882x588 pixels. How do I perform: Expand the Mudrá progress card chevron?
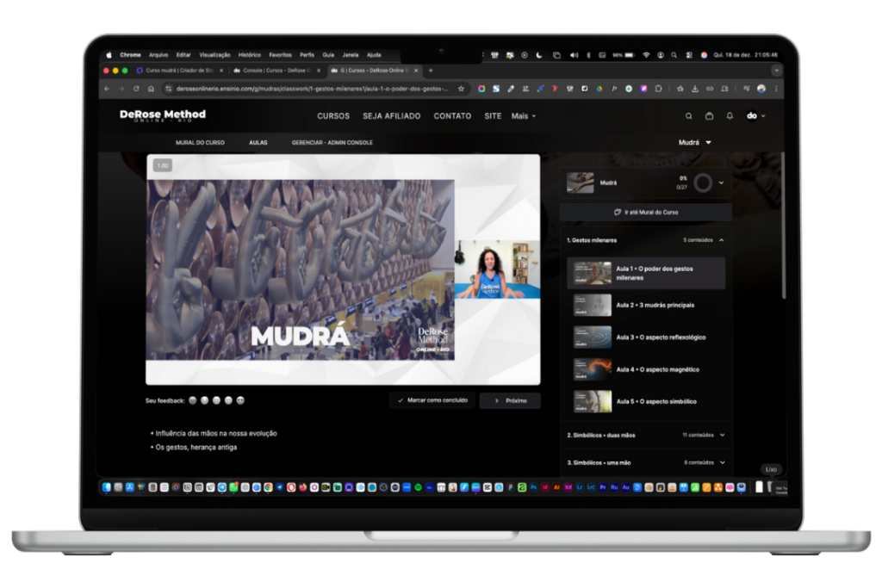[x=721, y=183]
